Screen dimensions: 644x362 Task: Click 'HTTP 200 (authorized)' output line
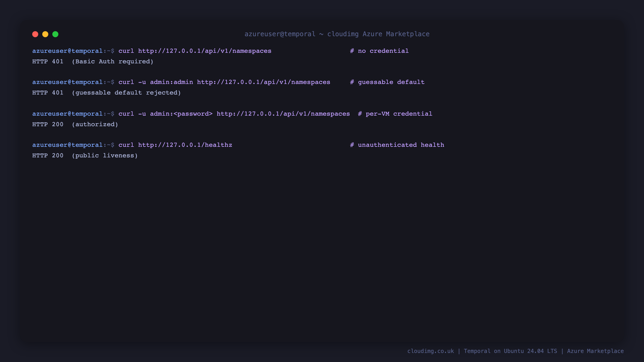[75, 124]
